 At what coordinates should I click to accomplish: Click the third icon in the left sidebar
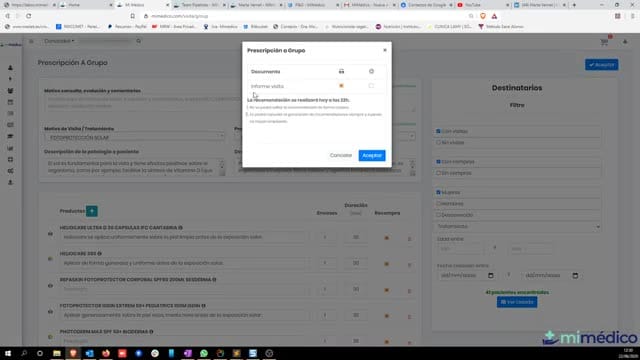(10, 91)
